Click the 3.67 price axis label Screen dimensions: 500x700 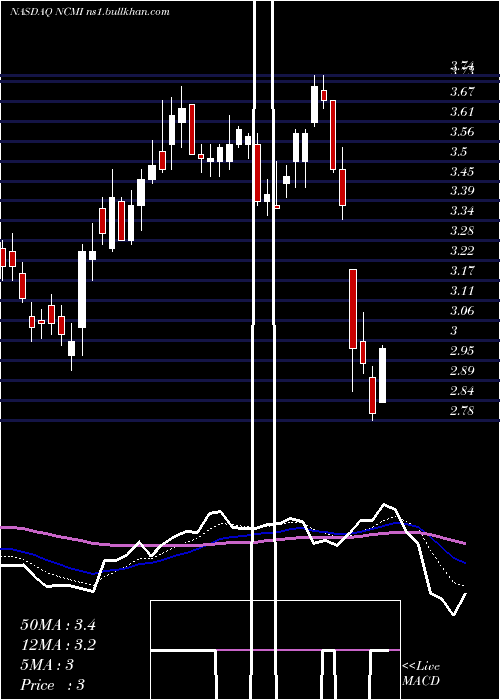point(462,92)
